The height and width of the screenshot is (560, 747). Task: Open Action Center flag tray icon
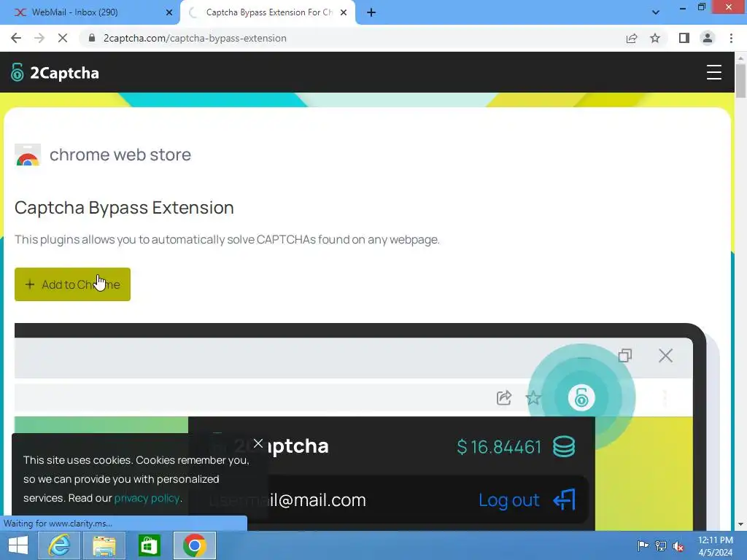point(643,545)
